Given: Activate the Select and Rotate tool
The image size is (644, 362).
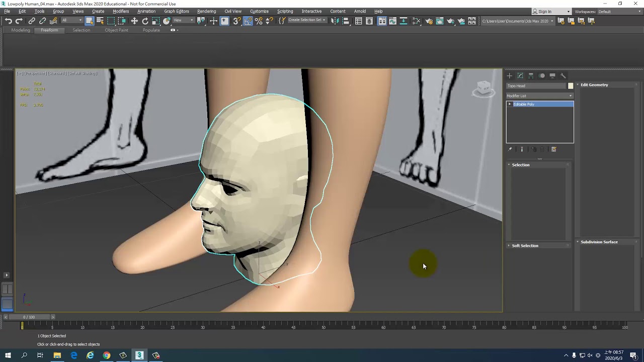Looking at the screenshot, I should (145, 21).
